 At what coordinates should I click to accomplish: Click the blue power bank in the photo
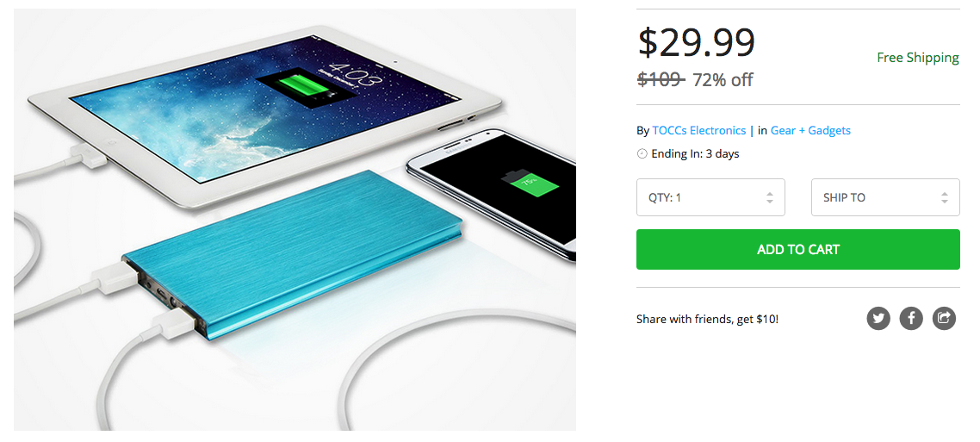pos(293,252)
